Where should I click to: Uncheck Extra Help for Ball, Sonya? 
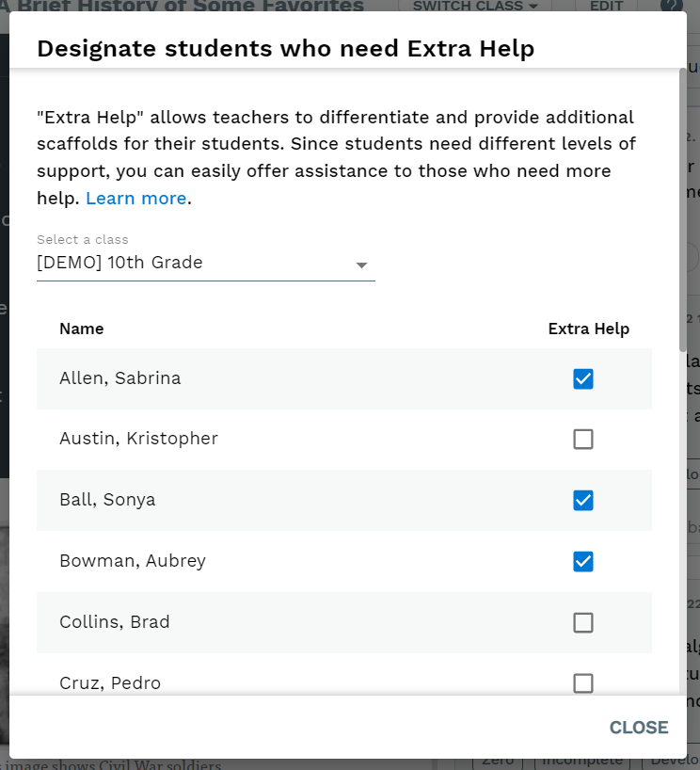[x=582, y=501]
